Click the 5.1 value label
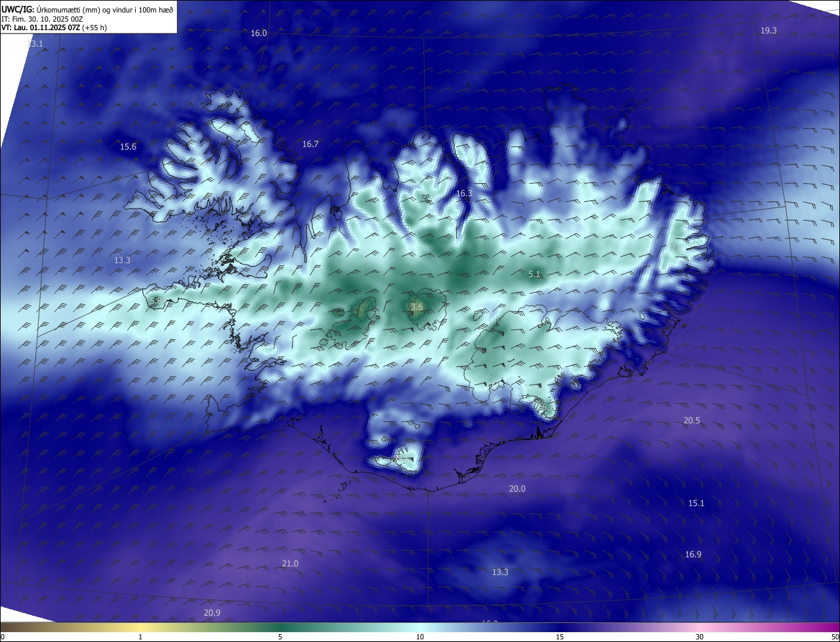The image size is (840, 642). pos(534,274)
